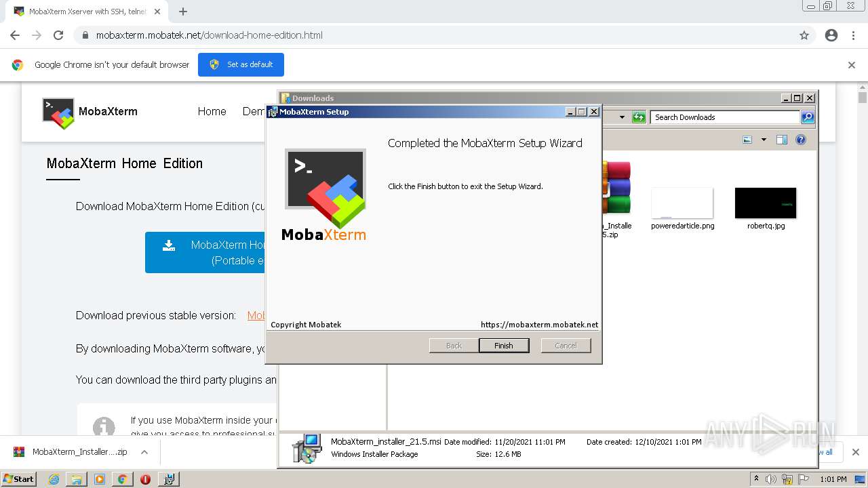Screen dimensions: 868x488
Task: Click the MobaXterm Setup title bar icon
Action: 273,112
